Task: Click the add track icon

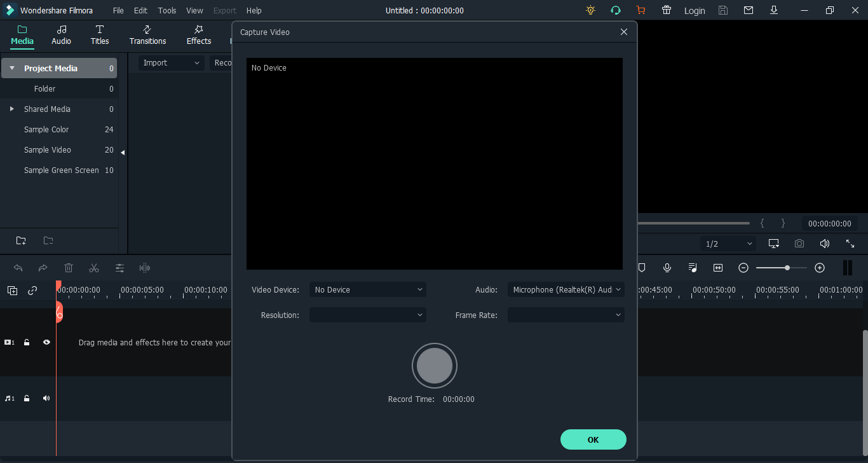Action: pyautogui.click(x=12, y=291)
